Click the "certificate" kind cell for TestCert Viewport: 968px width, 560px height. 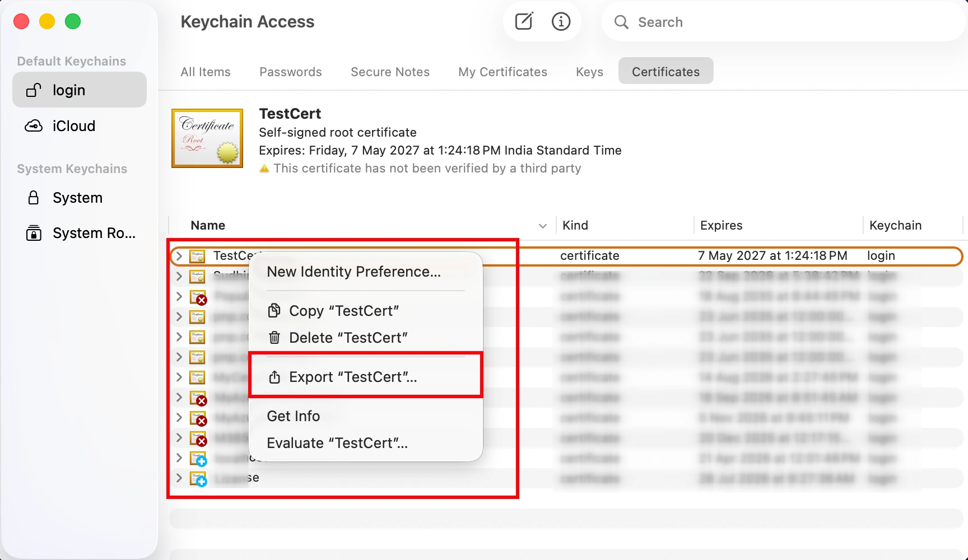[x=590, y=256]
